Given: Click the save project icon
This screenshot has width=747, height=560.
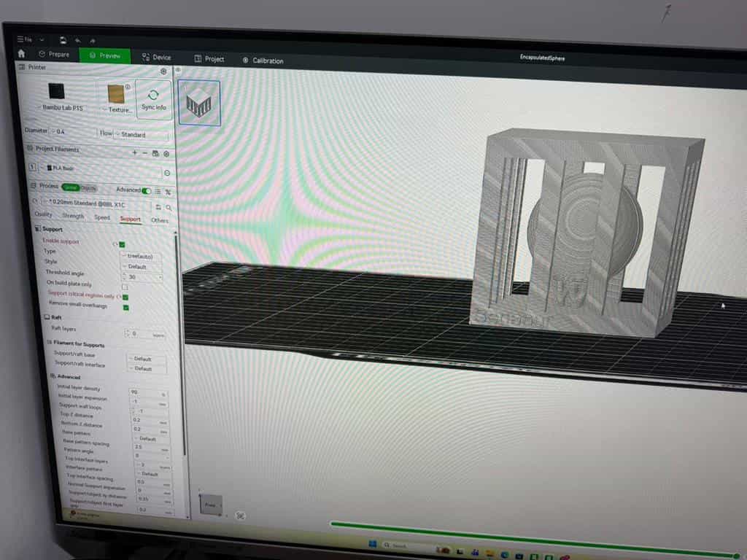Looking at the screenshot, I should pyautogui.click(x=63, y=41).
